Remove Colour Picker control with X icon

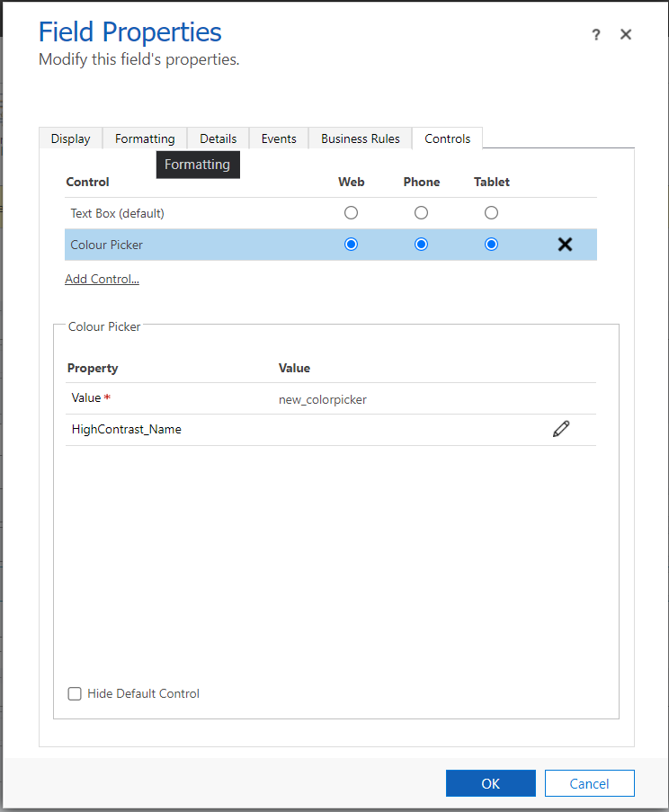coord(565,245)
